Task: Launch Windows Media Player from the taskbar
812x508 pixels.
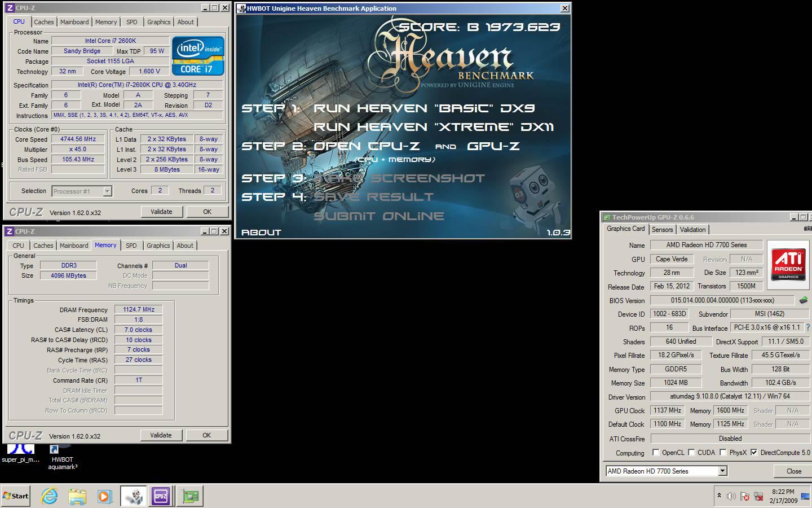Action: (x=104, y=496)
